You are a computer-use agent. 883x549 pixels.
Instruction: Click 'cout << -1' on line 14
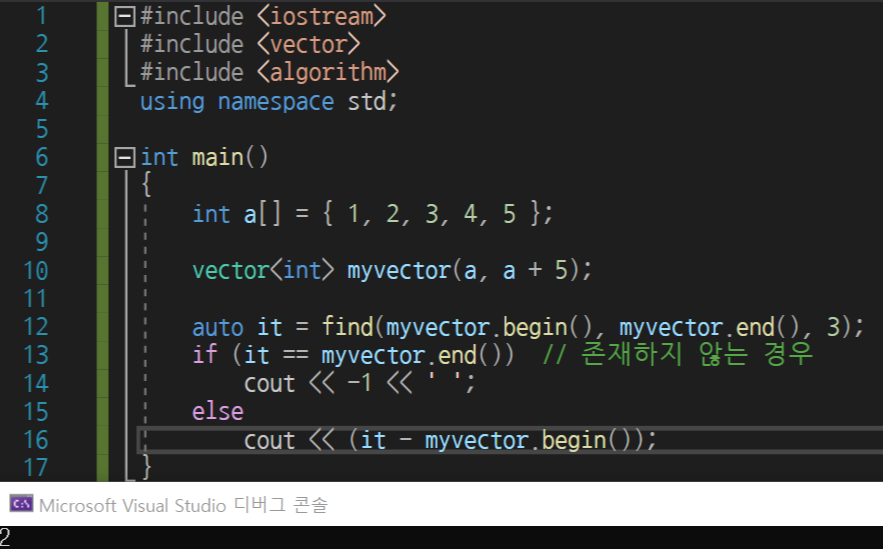(x=308, y=383)
